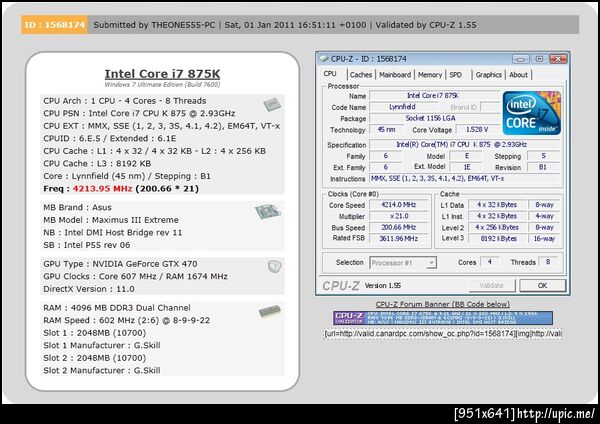This screenshot has width=600, height=424.
Task: Select the CPU tab
Action: (x=330, y=73)
